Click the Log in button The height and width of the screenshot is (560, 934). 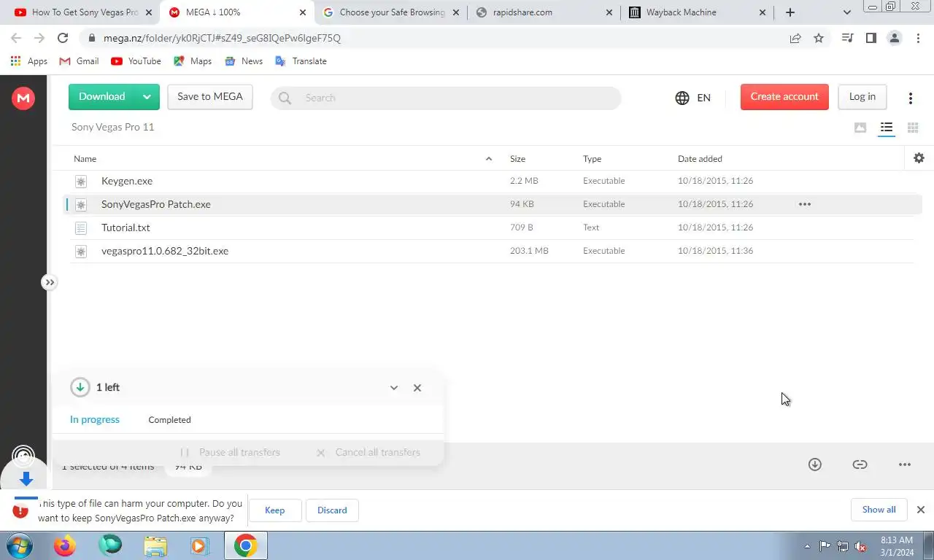pyautogui.click(x=862, y=97)
